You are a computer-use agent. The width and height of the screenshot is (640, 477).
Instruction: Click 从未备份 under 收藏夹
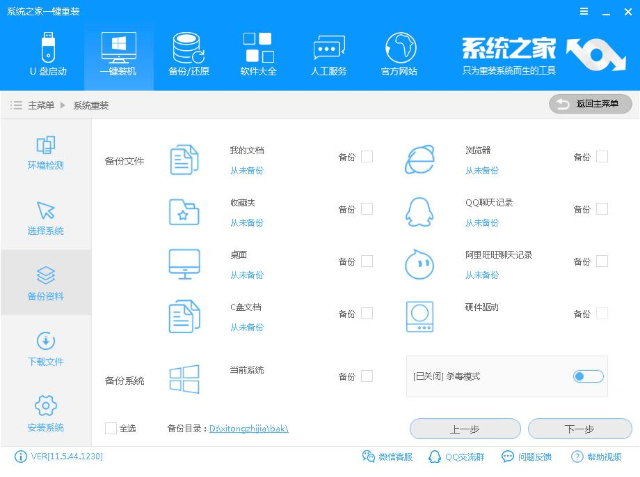pos(247,223)
